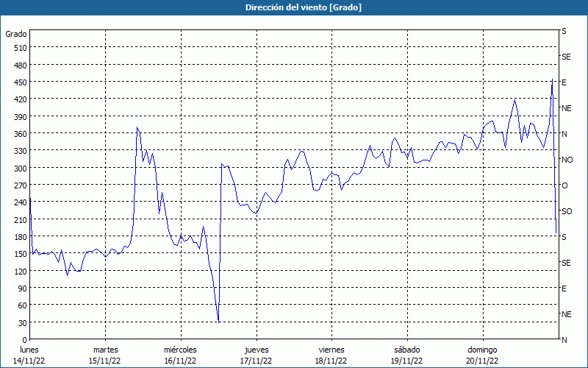588x368 pixels.
Task: Click the 330 tick label
Action: 21,151
